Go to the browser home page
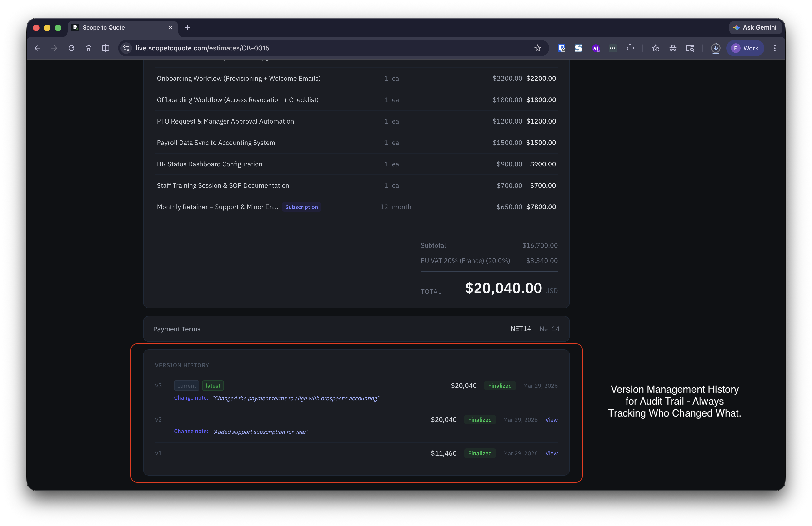The height and width of the screenshot is (526, 812). tap(88, 48)
